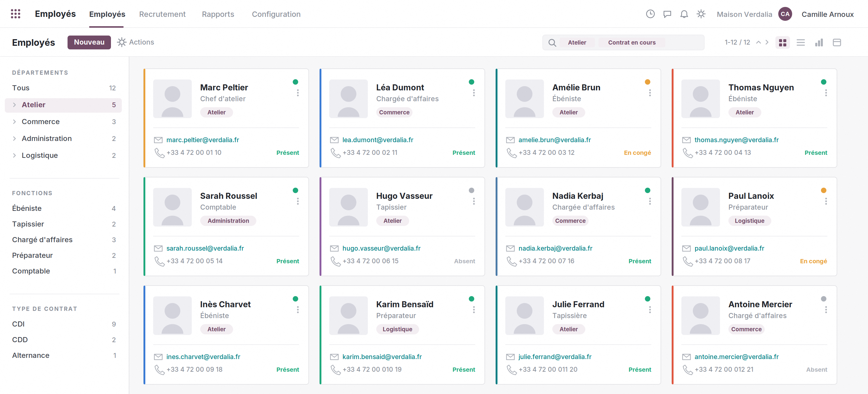868x394 pixels.
Task: Click Léa Dumont avatar thumbnail
Action: (348, 99)
